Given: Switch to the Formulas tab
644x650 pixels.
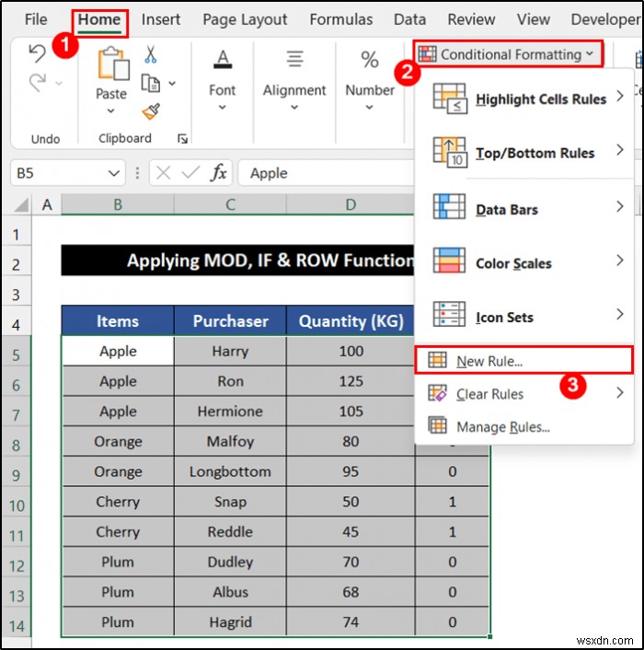Looking at the screenshot, I should point(340,19).
